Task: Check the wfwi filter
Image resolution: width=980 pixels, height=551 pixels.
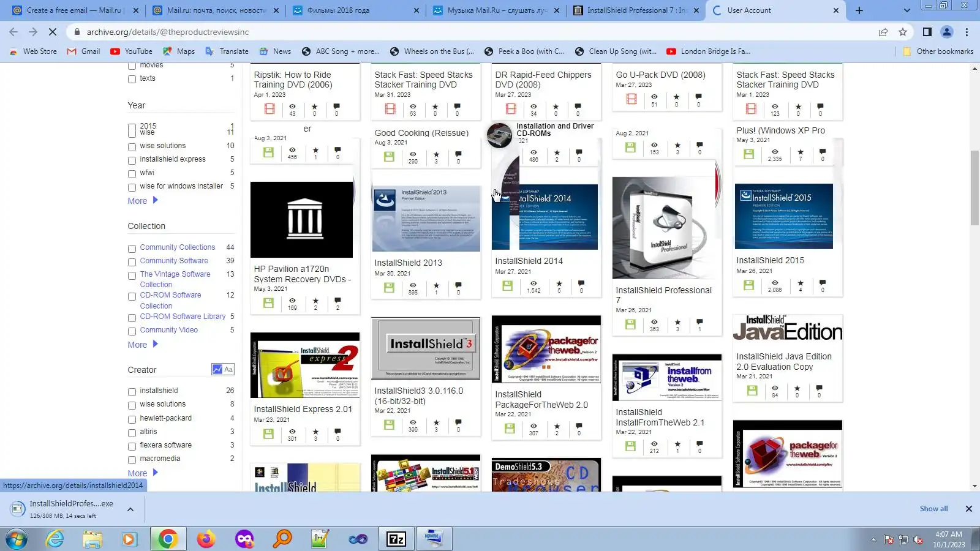Action: click(132, 173)
